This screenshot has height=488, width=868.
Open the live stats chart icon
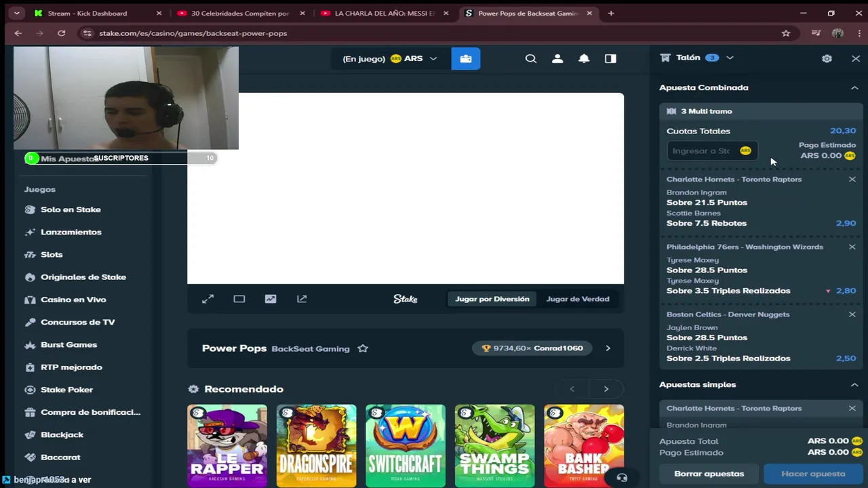pyautogui.click(x=271, y=299)
